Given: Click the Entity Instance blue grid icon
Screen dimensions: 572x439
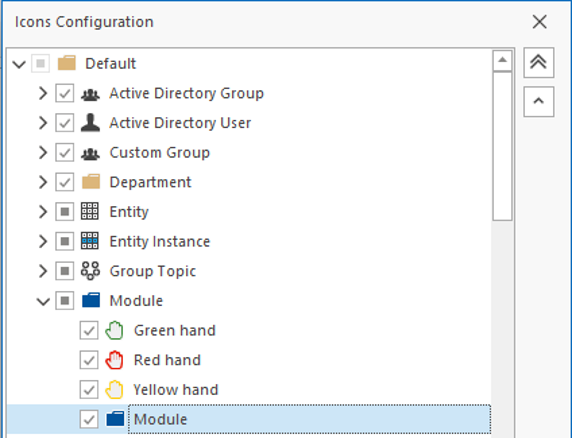Looking at the screenshot, I should [x=90, y=241].
